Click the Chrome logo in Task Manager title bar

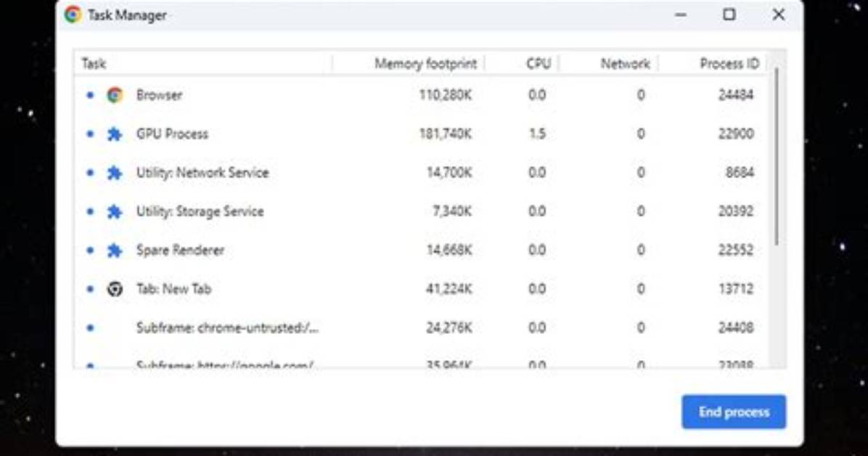pos(73,15)
